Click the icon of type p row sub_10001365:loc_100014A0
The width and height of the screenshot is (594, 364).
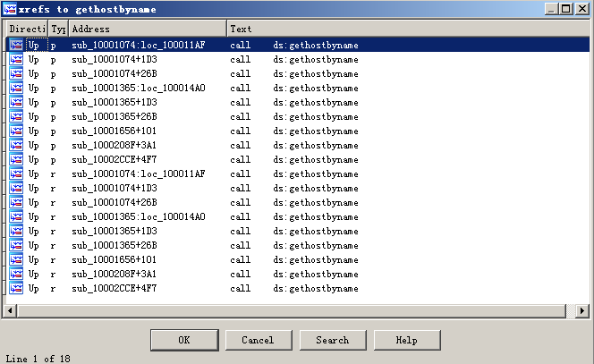click(x=16, y=88)
